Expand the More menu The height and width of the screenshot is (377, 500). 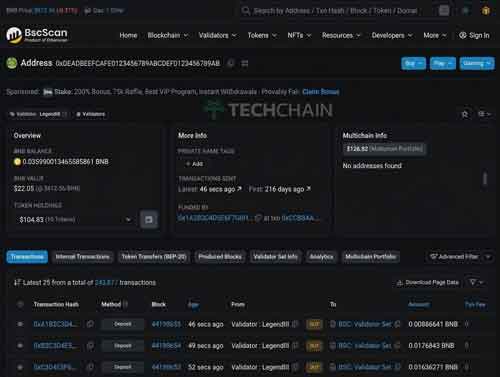tap(435, 35)
